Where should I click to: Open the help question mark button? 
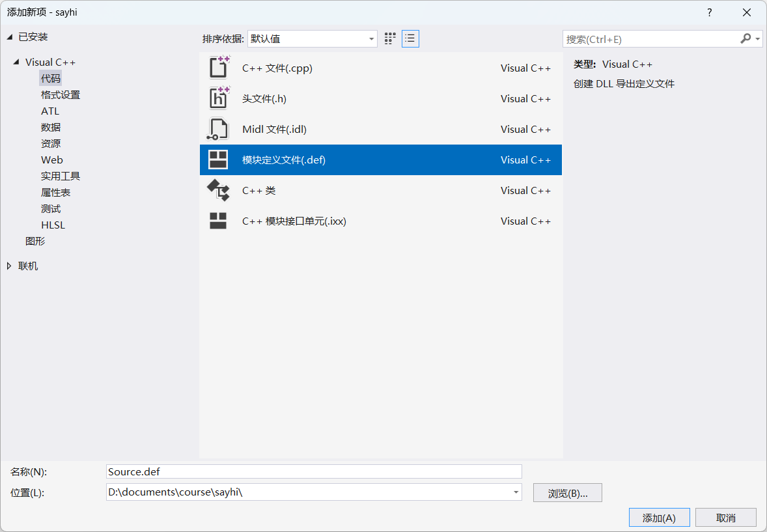[709, 13]
